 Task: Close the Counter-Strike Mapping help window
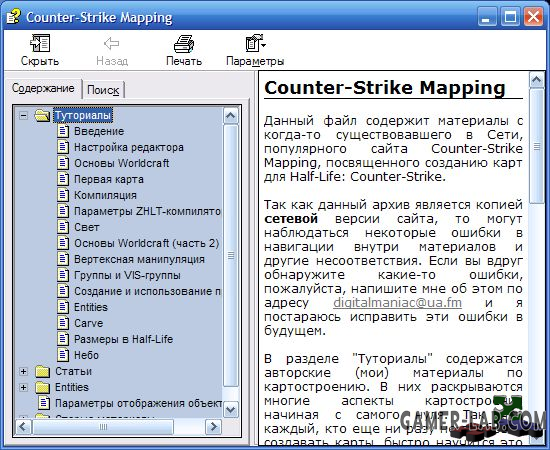[534, 17]
